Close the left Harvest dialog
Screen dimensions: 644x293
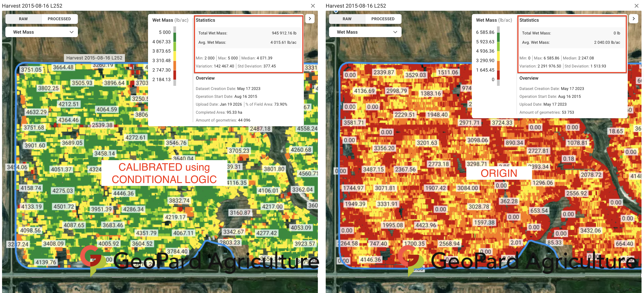tap(313, 6)
